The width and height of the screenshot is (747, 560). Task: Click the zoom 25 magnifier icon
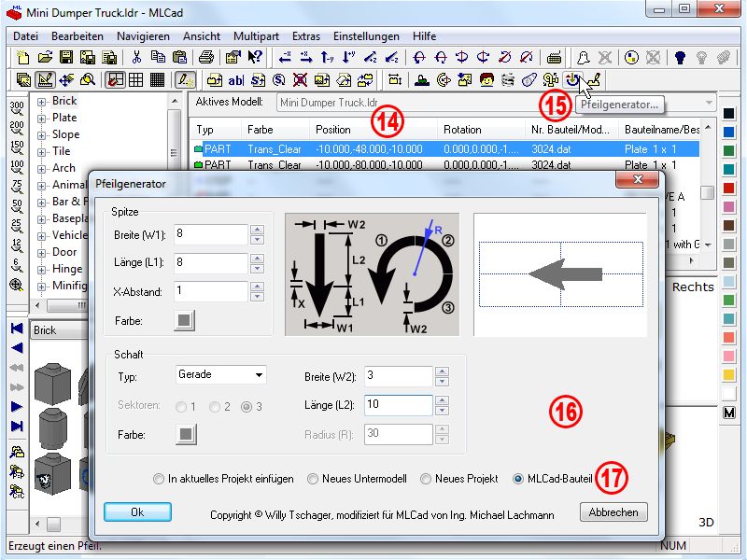17,226
